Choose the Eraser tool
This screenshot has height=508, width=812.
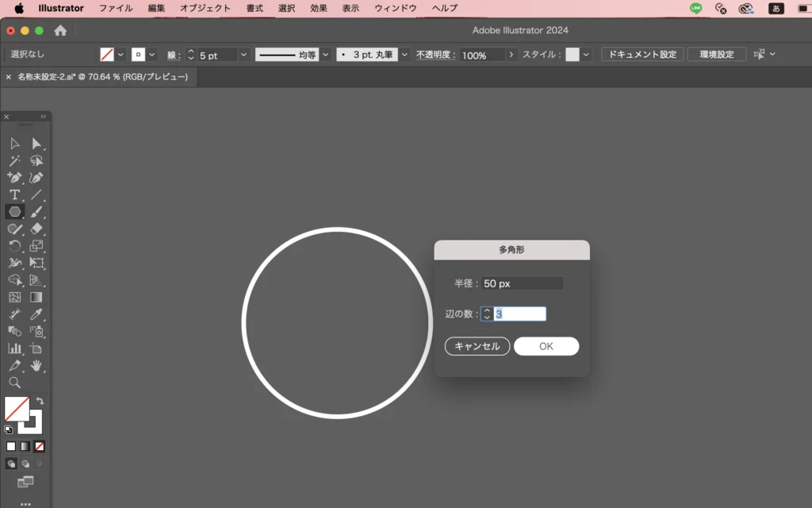(x=36, y=229)
